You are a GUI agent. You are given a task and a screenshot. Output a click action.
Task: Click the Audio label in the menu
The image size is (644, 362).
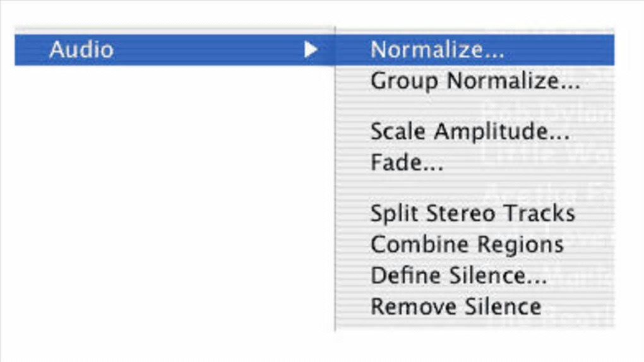tap(81, 50)
